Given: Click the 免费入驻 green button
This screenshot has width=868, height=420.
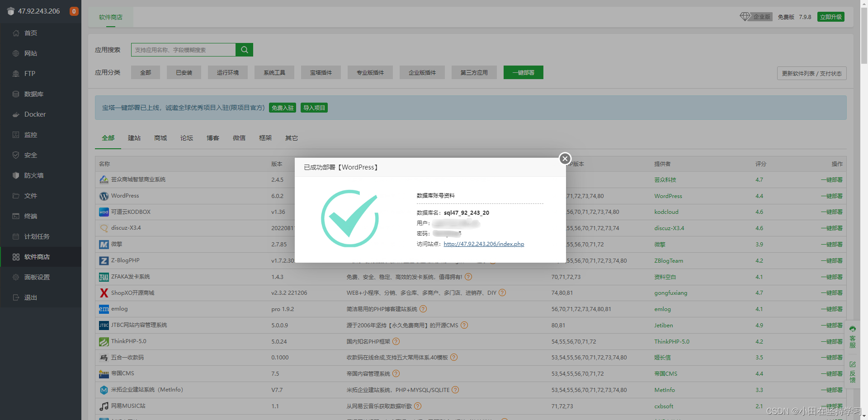Looking at the screenshot, I should click(283, 108).
